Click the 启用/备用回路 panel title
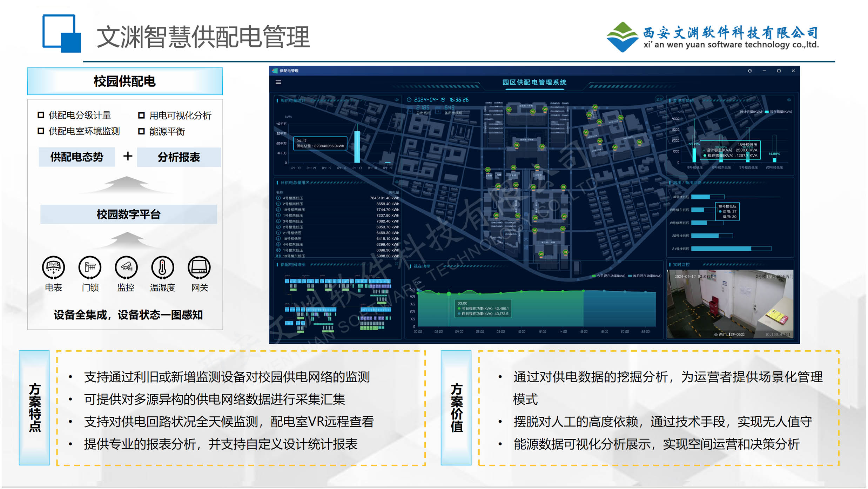868x489 pixels. [687, 183]
